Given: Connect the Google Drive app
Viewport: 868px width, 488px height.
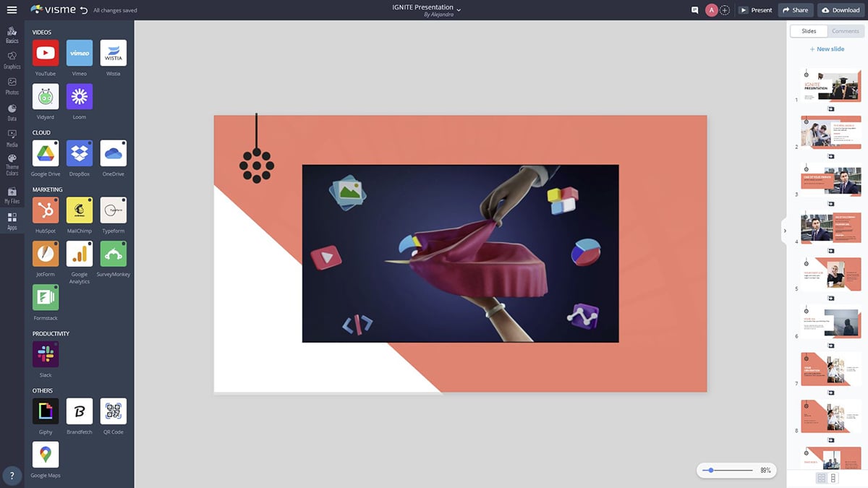Looking at the screenshot, I should (x=46, y=153).
